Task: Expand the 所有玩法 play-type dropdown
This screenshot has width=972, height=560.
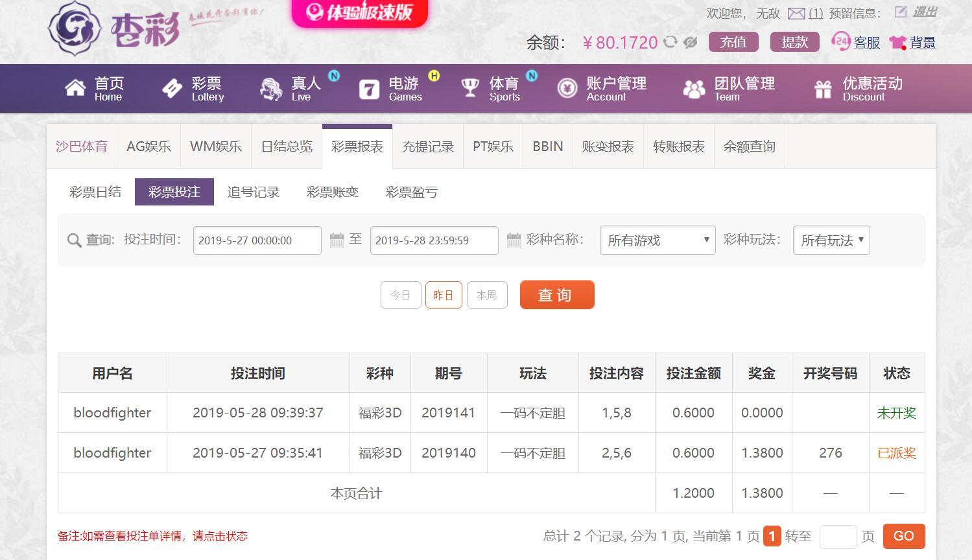Action: (x=831, y=240)
